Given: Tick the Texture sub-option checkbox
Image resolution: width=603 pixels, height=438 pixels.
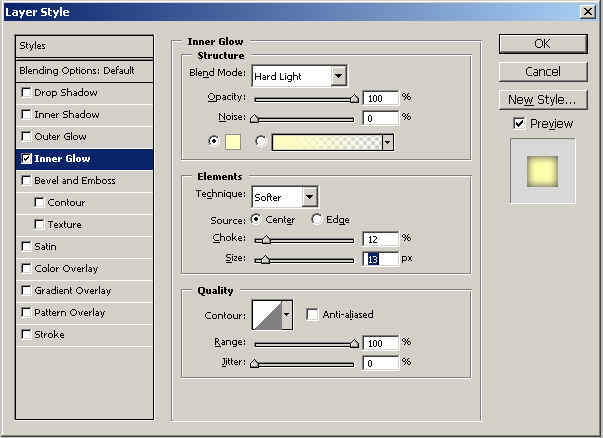Looking at the screenshot, I should 39,224.
